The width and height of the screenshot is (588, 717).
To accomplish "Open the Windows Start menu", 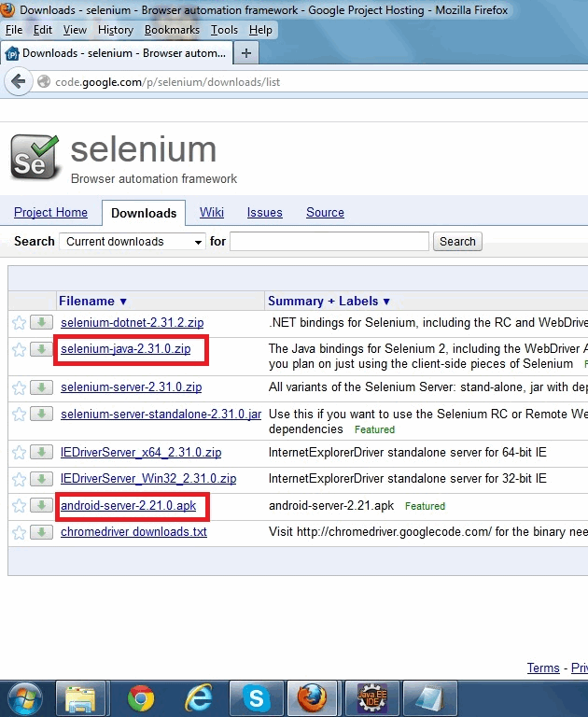I will (24, 698).
